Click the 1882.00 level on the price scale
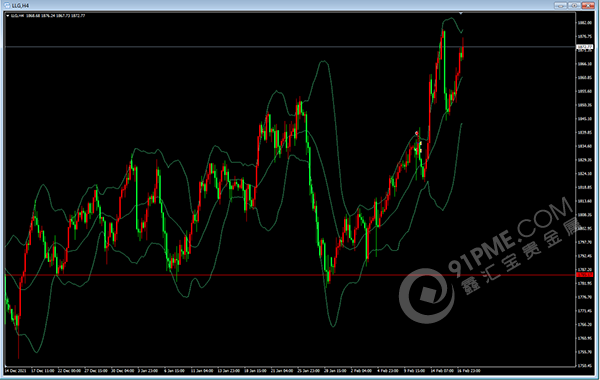Screen dimensions: 600x380 (x=584, y=23)
